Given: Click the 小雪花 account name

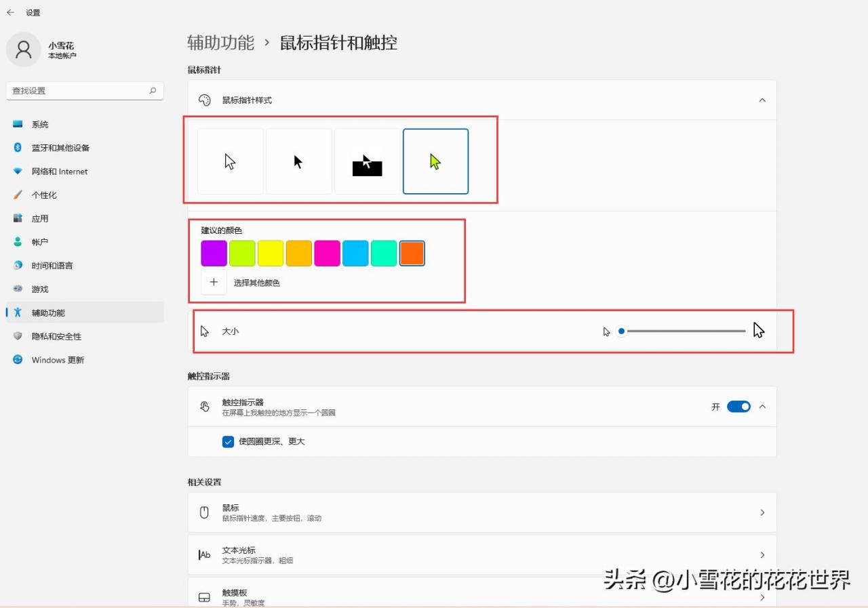Looking at the screenshot, I should coord(61,45).
